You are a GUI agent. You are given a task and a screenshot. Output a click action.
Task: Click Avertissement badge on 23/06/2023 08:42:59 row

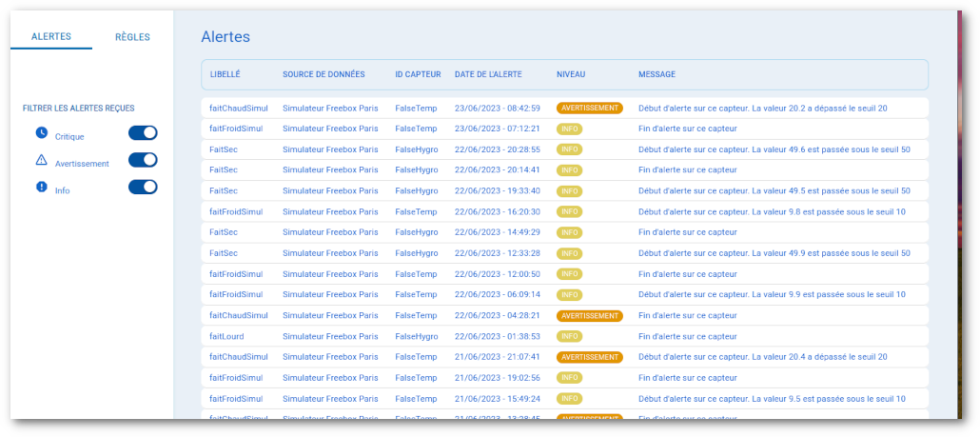click(x=589, y=109)
